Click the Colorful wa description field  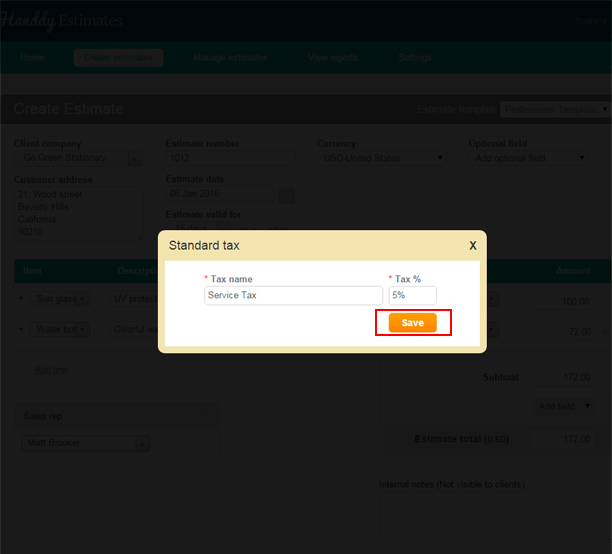click(x=135, y=330)
